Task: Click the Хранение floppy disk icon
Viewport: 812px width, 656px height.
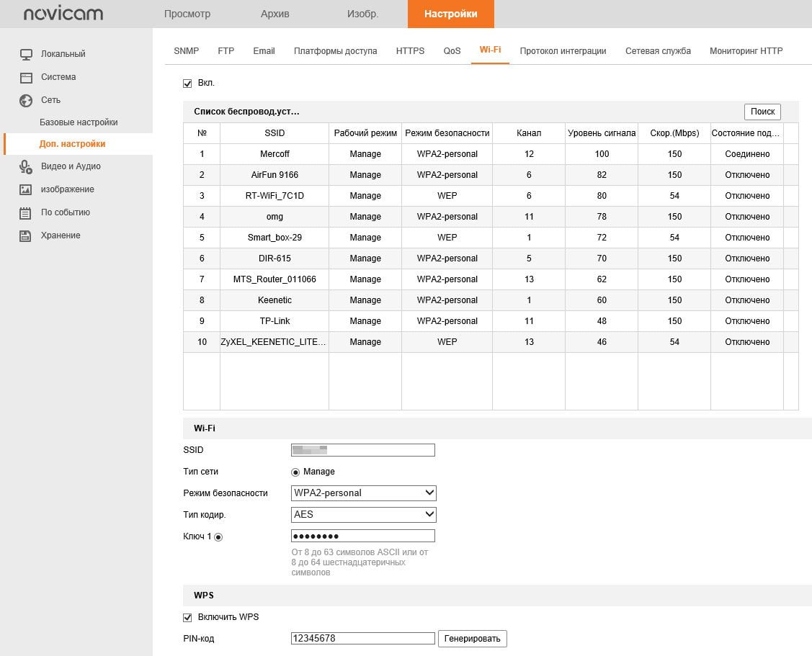Action: [x=25, y=236]
